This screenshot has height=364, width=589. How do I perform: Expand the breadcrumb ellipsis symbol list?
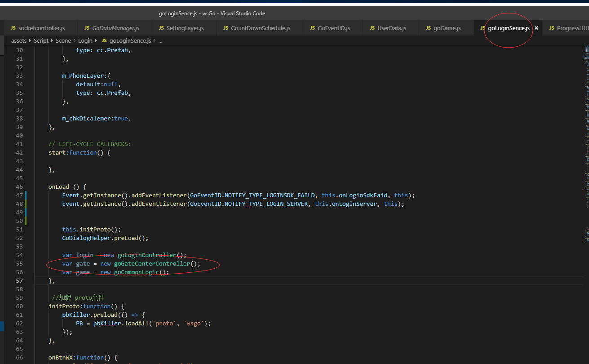(x=160, y=40)
